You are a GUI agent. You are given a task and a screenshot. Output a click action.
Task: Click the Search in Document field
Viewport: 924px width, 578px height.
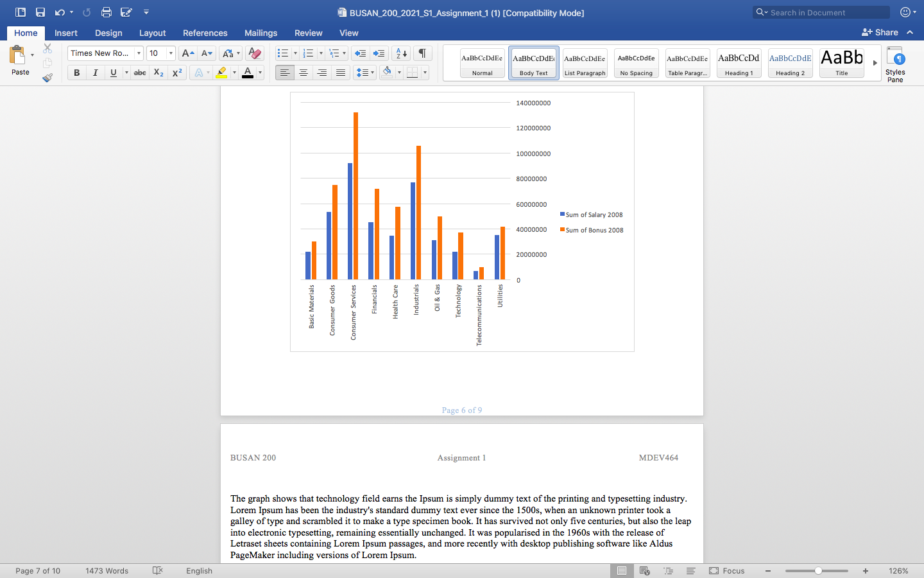(826, 12)
